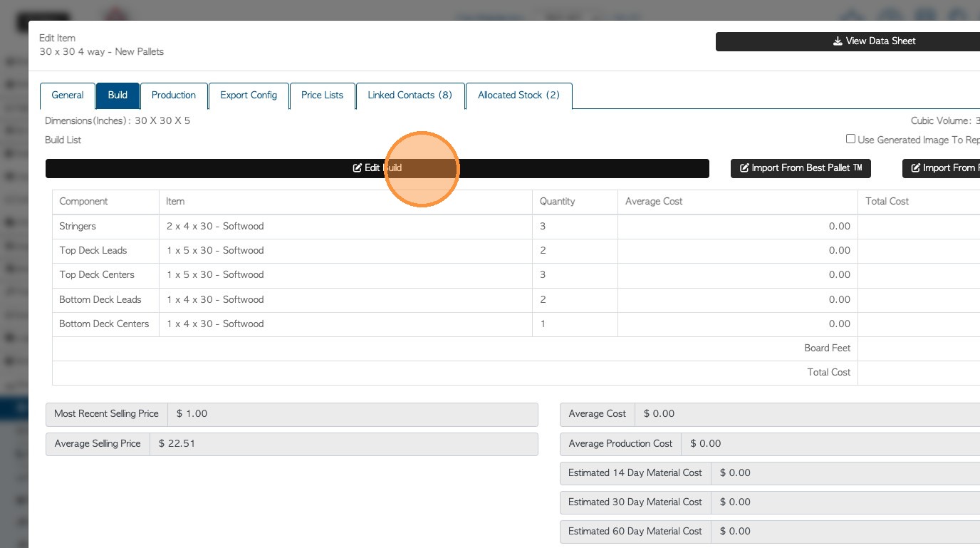Click the Top Deck Leads item 1 x 5 x 30
This screenshot has height=548, width=980.
(215, 251)
